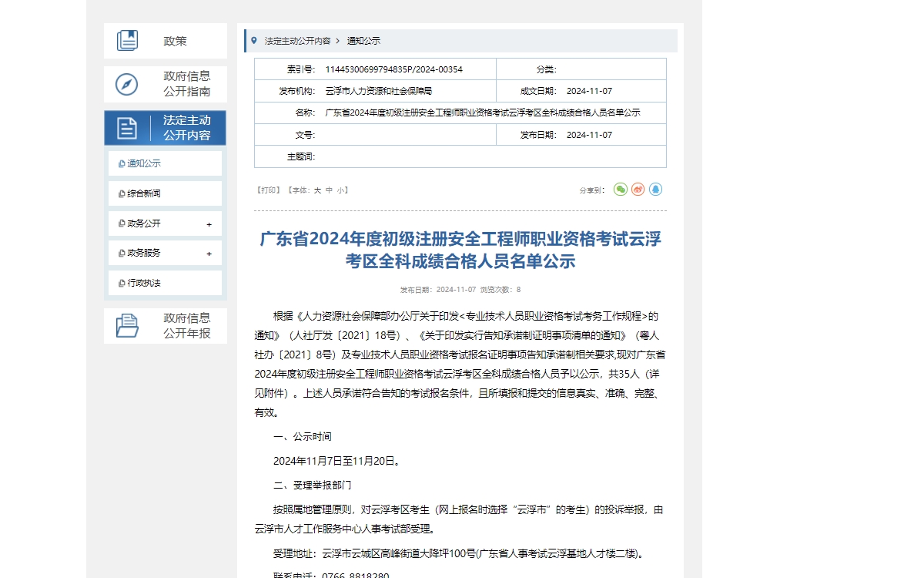
Task: Click the 【打印】 print link
Action: pos(269,189)
